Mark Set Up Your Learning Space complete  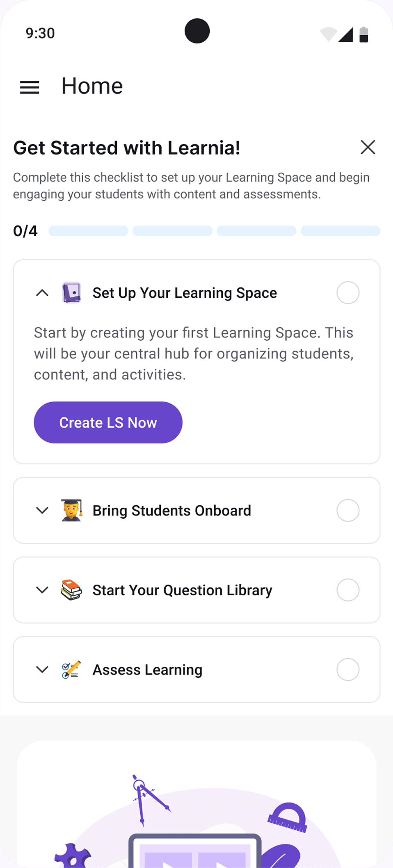tap(348, 293)
